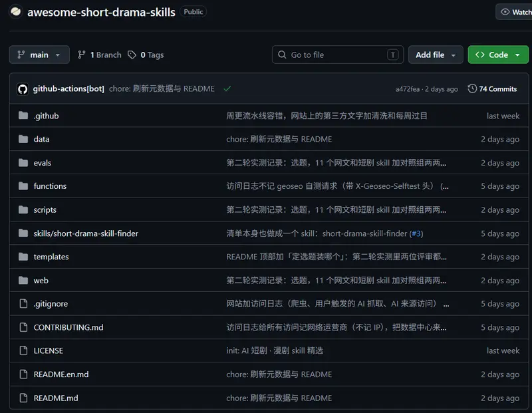Click the evals commit message 第二轮实测记录
The image size is (532, 413).
pos(336,163)
